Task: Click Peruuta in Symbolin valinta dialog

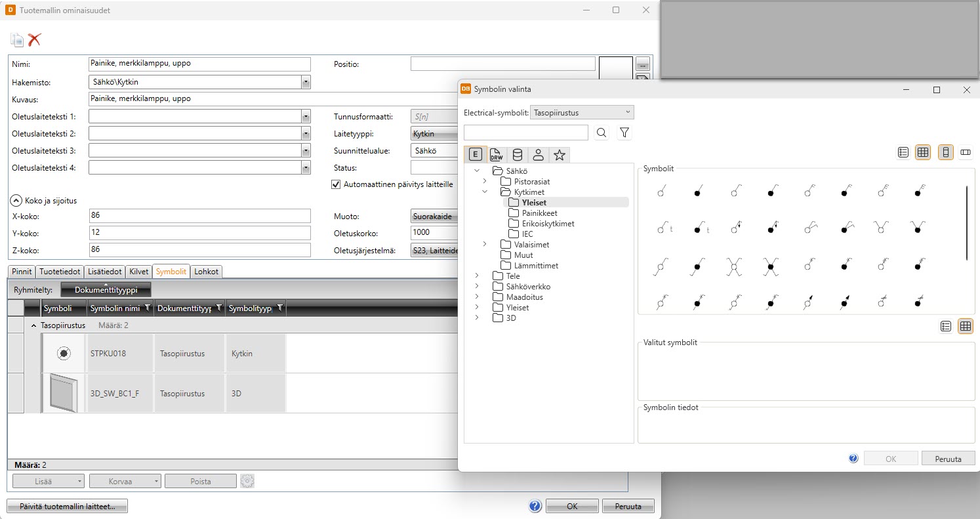Action: pos(948,459)
